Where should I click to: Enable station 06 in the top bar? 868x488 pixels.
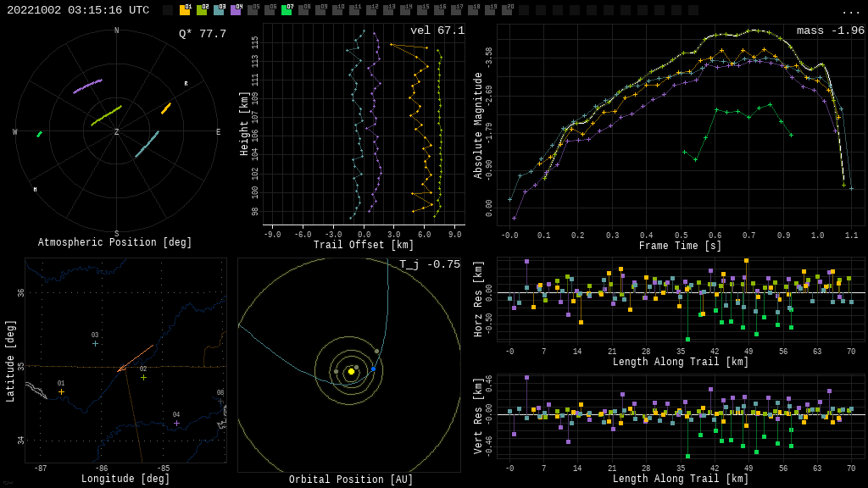click(x=270, y=9)
